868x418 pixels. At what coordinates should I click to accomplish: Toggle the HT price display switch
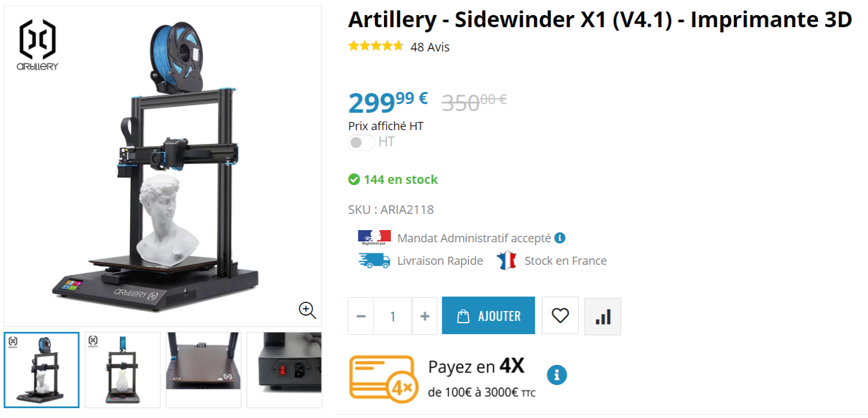point(361,142)
